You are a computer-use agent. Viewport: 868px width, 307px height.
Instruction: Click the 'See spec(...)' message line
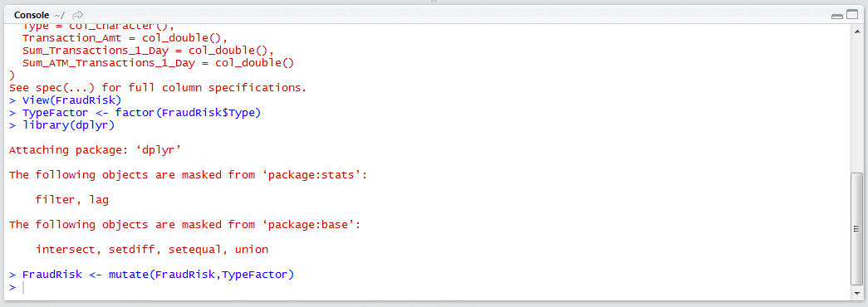(x=158, y=87)
